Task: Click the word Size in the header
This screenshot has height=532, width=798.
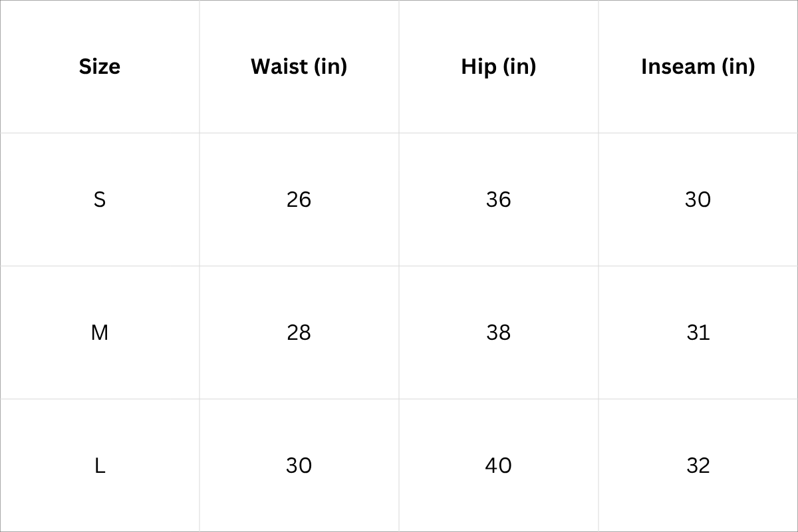Action: [100, 66]
